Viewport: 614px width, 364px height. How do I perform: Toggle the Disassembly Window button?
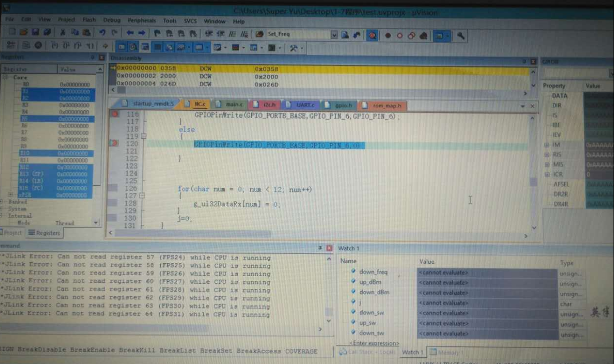133,47
